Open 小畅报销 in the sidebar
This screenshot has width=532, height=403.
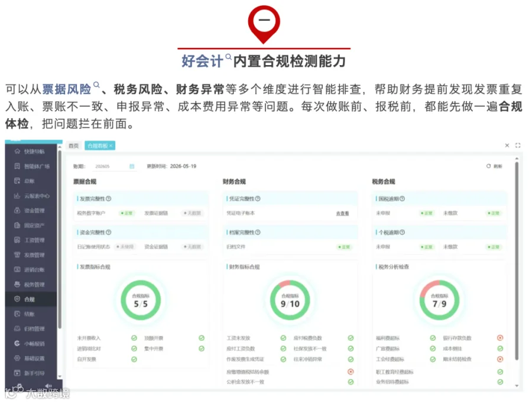[30, 344]
